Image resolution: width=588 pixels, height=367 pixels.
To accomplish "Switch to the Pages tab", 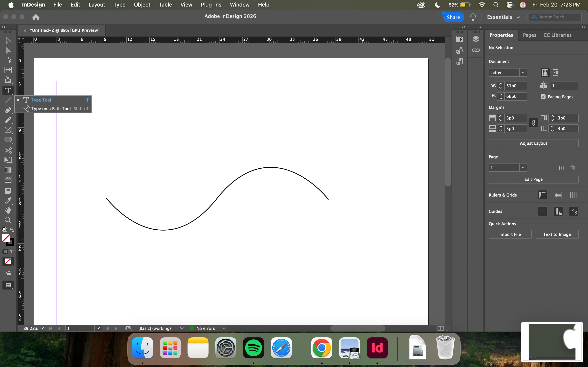I will [529, 35].
